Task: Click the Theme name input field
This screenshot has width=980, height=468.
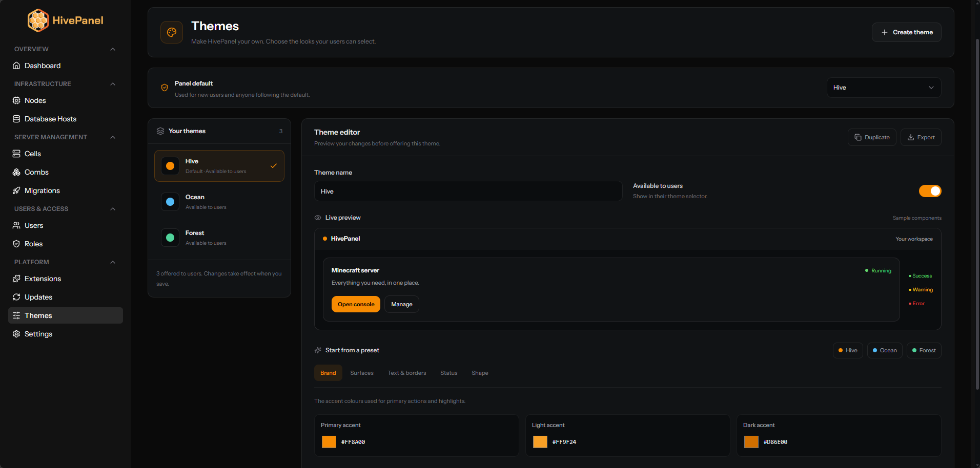Action: tap(468, 191)
